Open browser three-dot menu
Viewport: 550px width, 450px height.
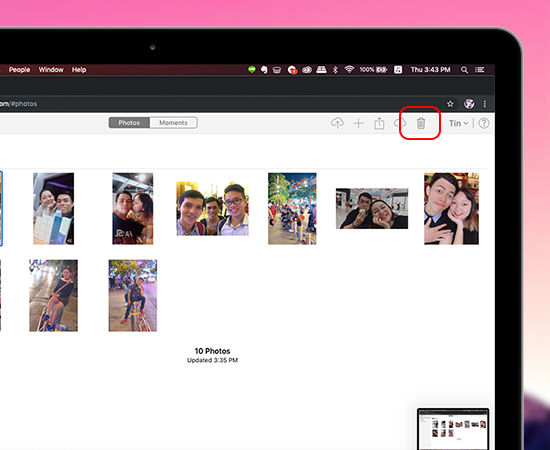485,104
